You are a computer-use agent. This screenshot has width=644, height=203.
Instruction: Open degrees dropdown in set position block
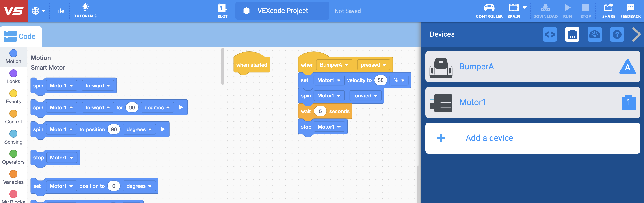(x=139, y=186)
